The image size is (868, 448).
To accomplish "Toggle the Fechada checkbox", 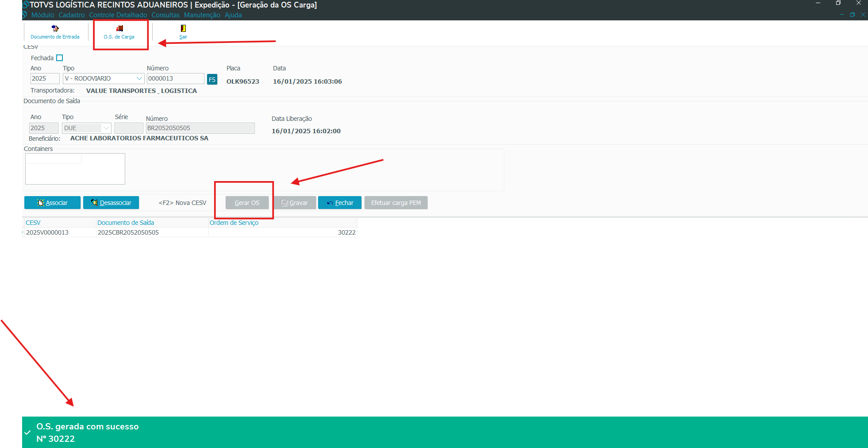I will pyautogui.click(x=60, y=58).
